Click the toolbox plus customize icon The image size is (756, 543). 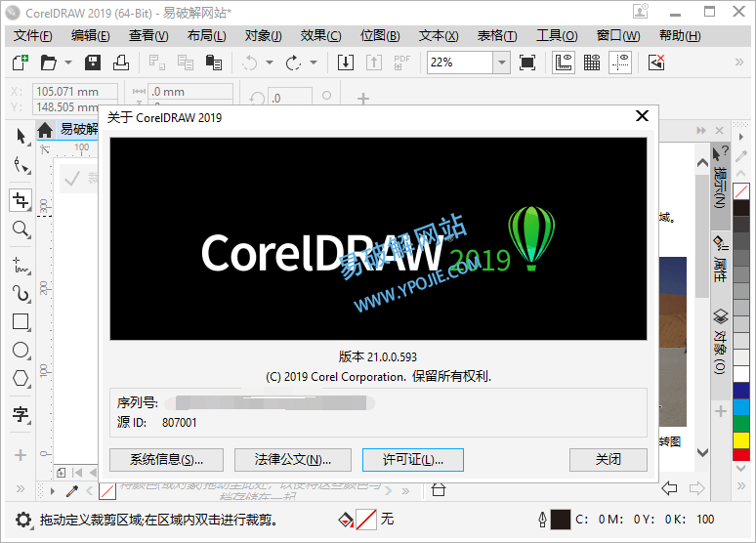pyautogui.click(x=21, y=455)
